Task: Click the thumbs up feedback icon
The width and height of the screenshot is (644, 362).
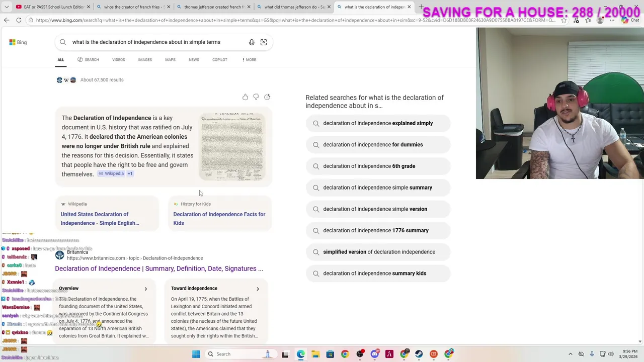Action: tap(245, 97)
